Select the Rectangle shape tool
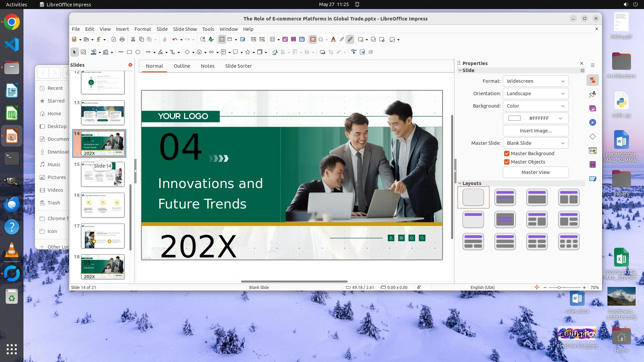Image resolution: width=644 pixels, height=362 pixels. 129,52
